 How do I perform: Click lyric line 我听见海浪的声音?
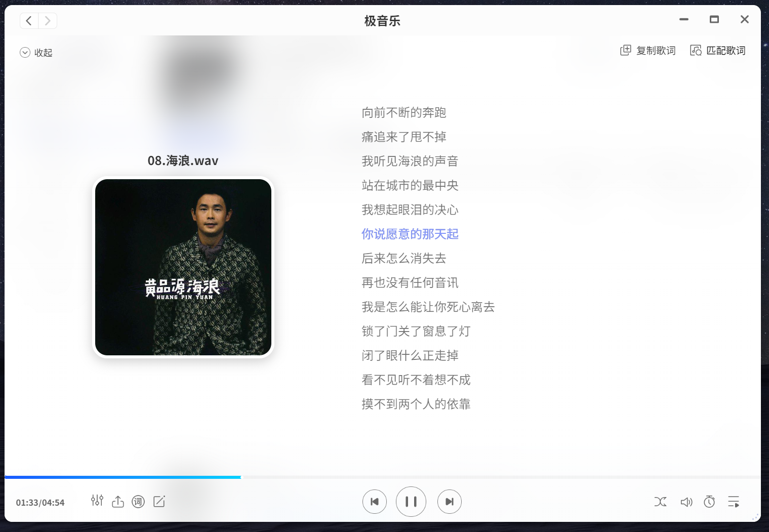(410, 161)
